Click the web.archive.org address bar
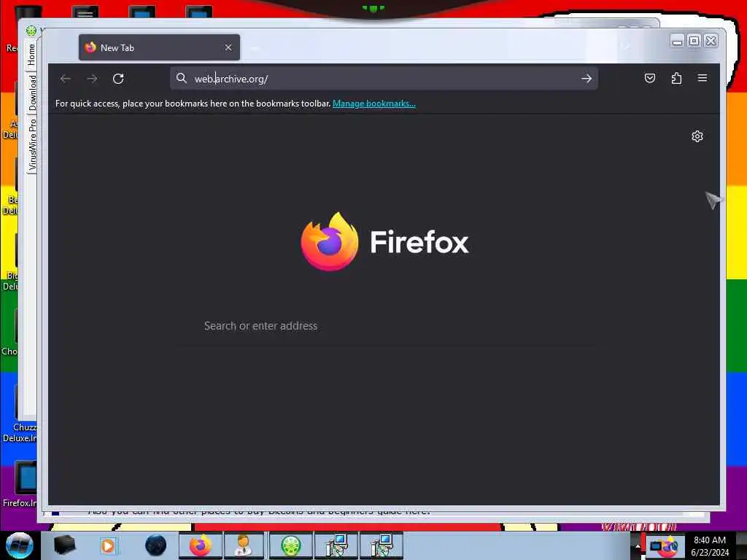This screenshot has height=560, width=747. 384,79
